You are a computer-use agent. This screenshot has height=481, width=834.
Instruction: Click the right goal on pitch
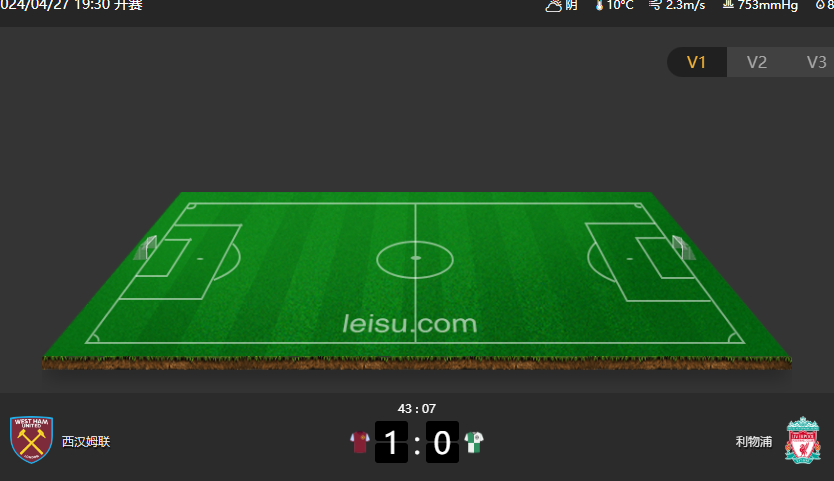point(683,247)
